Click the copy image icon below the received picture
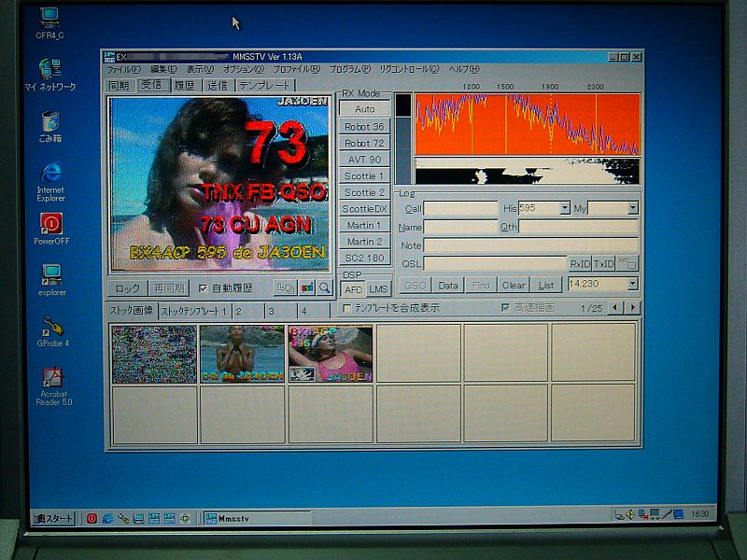The height and width of the screenshot is (560, 747). (287, 288)
